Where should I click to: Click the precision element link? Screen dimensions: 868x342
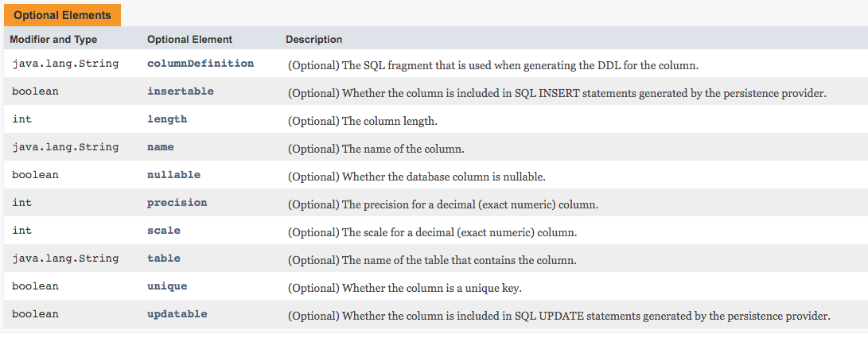177,203
